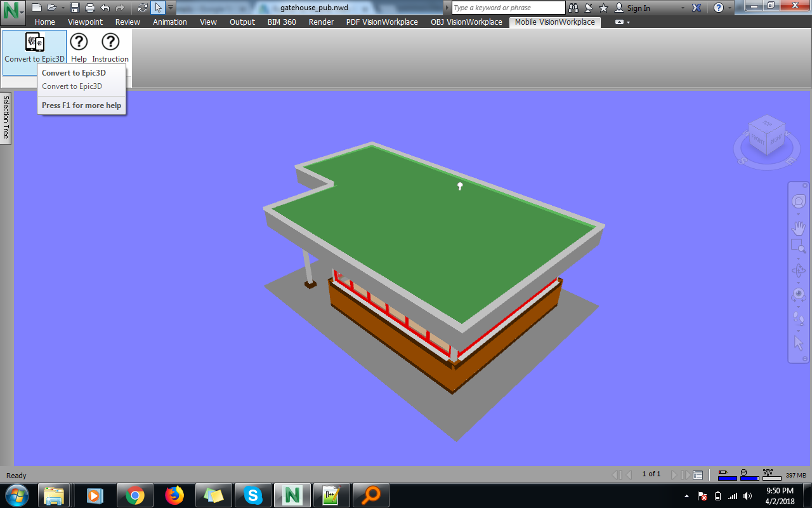Show hidden icons in the system tray
This screenshot has width=812, height=508.
686,496
